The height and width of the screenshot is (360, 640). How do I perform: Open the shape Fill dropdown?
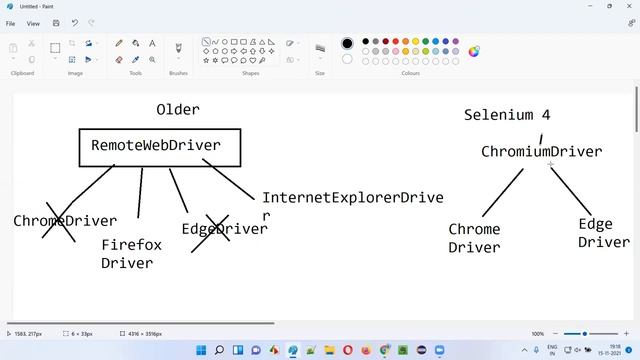[x=293, y=60]
